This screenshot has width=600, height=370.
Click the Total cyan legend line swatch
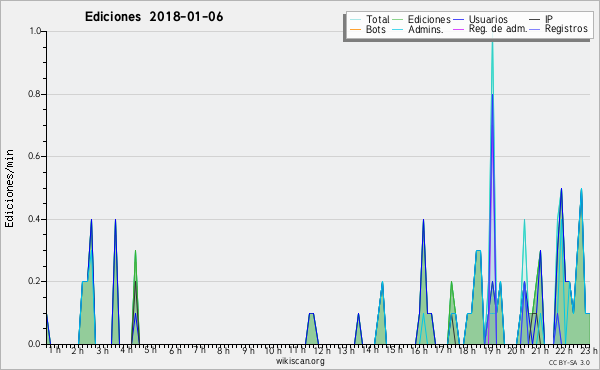(355, 20)
